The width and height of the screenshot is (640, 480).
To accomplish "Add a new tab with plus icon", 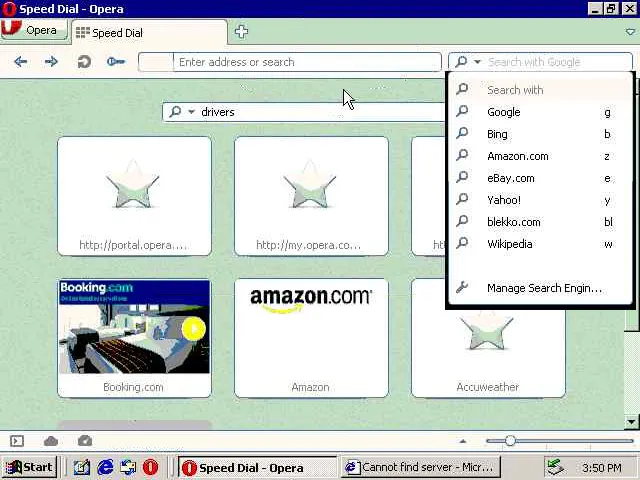I will point(241,31).
